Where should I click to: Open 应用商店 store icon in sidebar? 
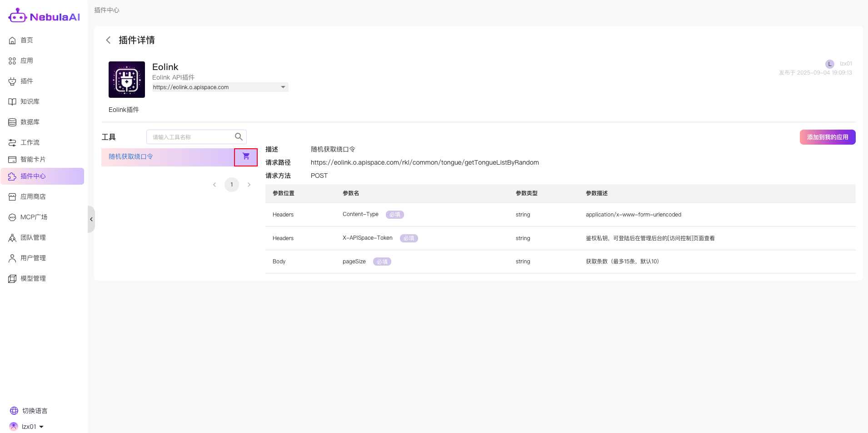12,197
